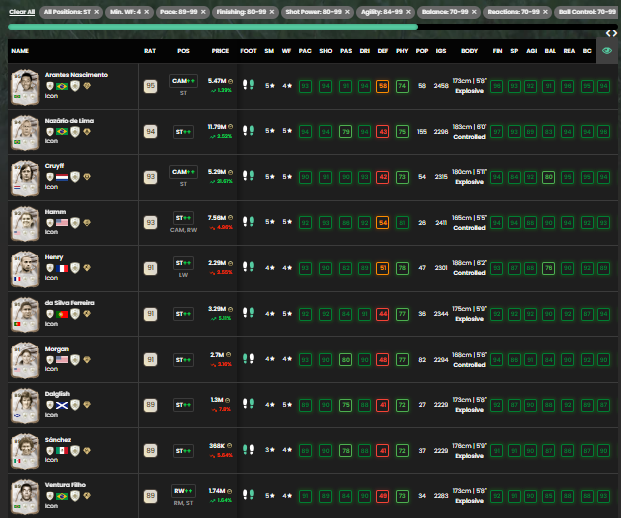
Task: Click the 1.3M price for Dalglish
Action: 217,400
